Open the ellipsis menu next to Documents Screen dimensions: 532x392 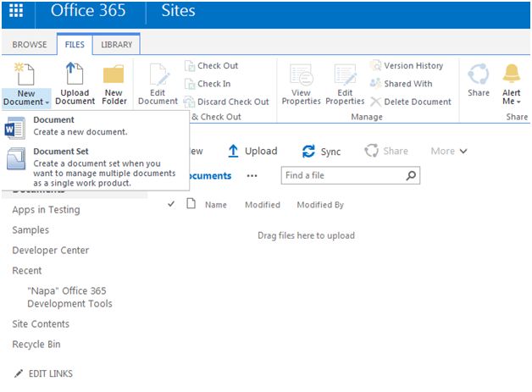pyautogui.click(x=252, y=176)
